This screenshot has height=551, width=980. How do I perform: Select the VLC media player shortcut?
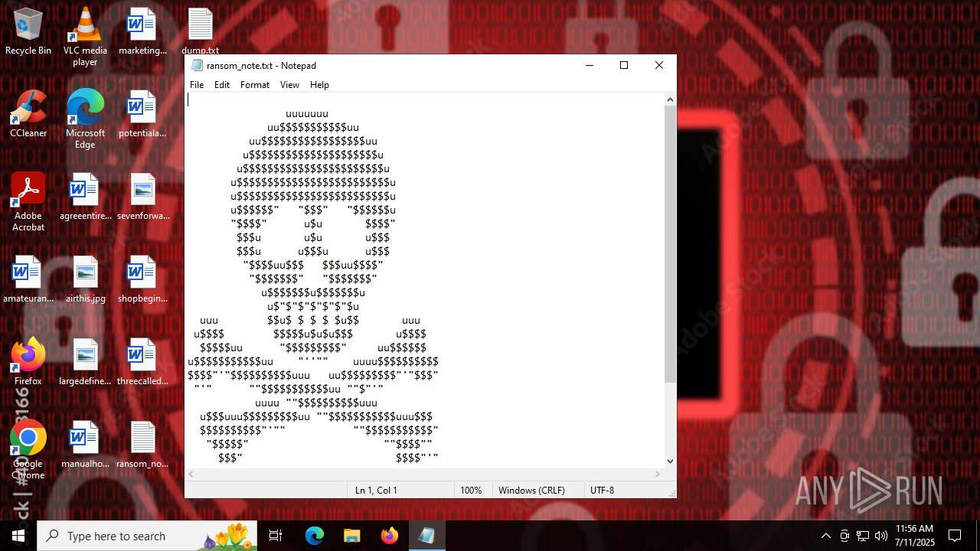point(85,37)
